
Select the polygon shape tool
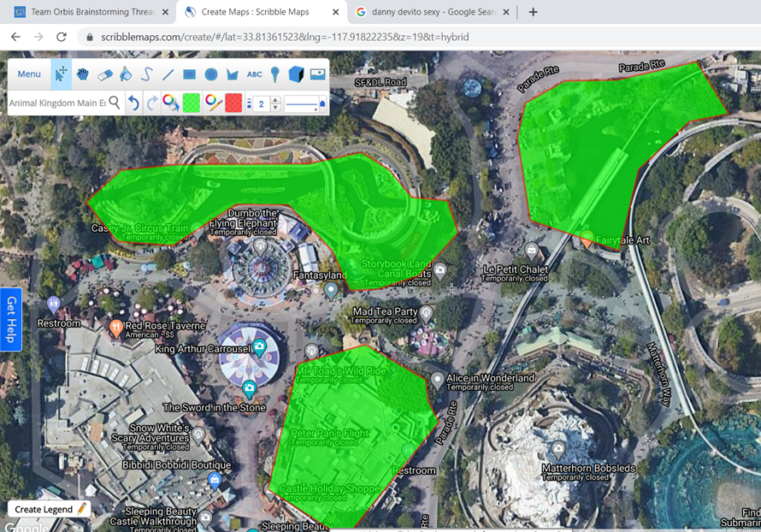[x=232, y=74]
